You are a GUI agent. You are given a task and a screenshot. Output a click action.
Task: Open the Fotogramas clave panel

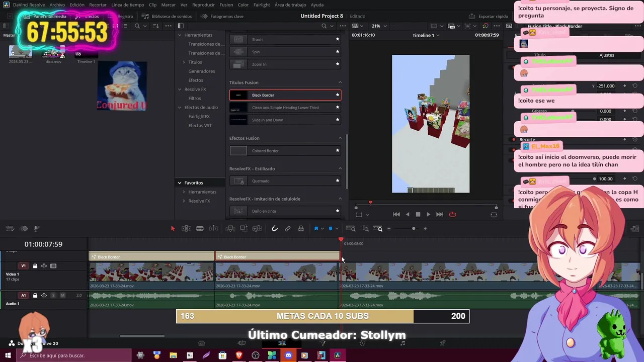222,16
